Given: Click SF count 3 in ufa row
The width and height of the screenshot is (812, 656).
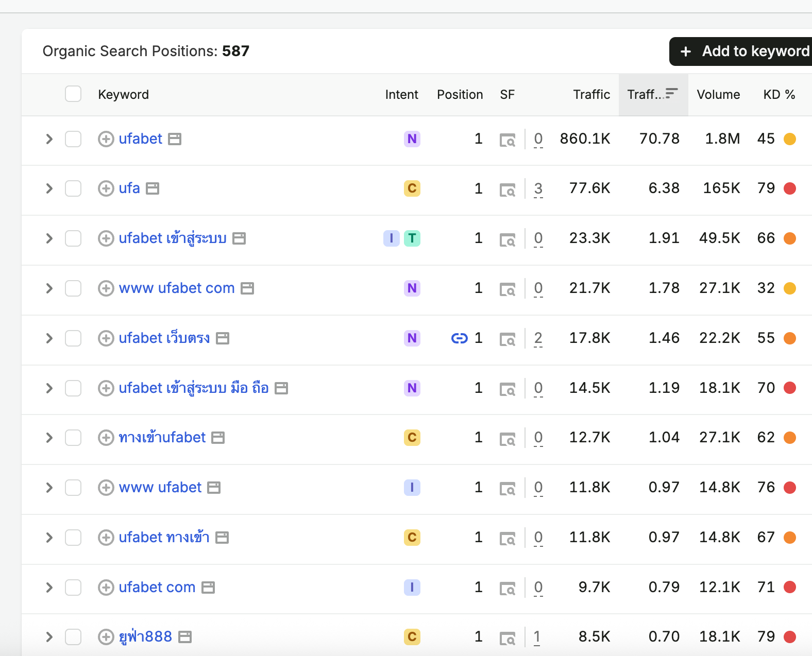Looking at the screenshot, I should point(538,189).
